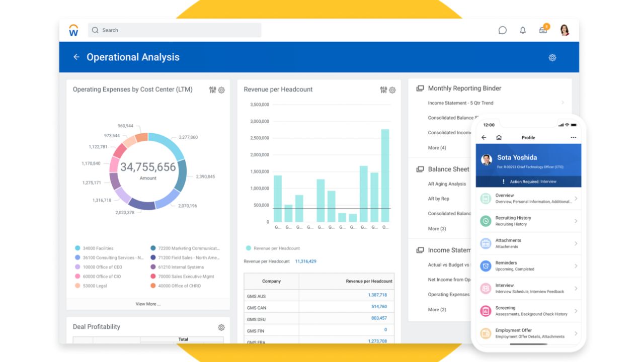644x362 pixels.
Task: Go back using Operational Analysis arrow
Action: click(76, 57)
